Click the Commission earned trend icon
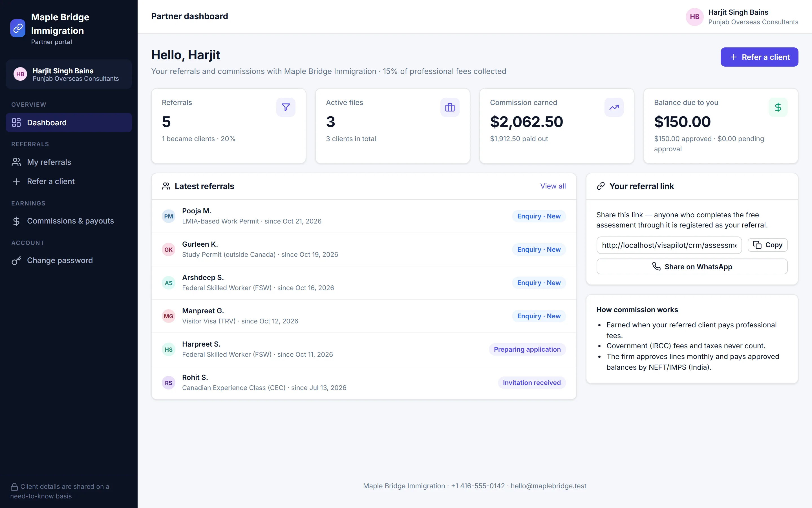 pyautogui.click(x=614, y=107)
